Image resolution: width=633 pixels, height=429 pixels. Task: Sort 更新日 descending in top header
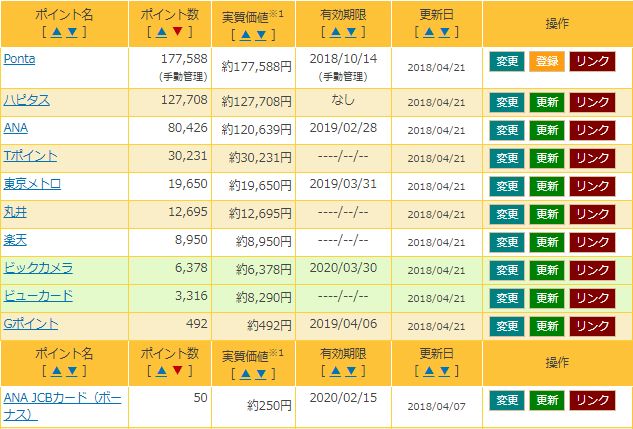(x=444, y=32)
